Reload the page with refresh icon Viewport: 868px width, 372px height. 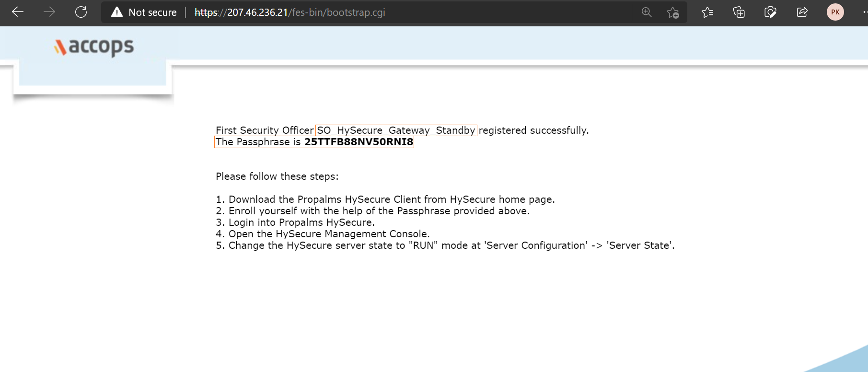point(81,12)
